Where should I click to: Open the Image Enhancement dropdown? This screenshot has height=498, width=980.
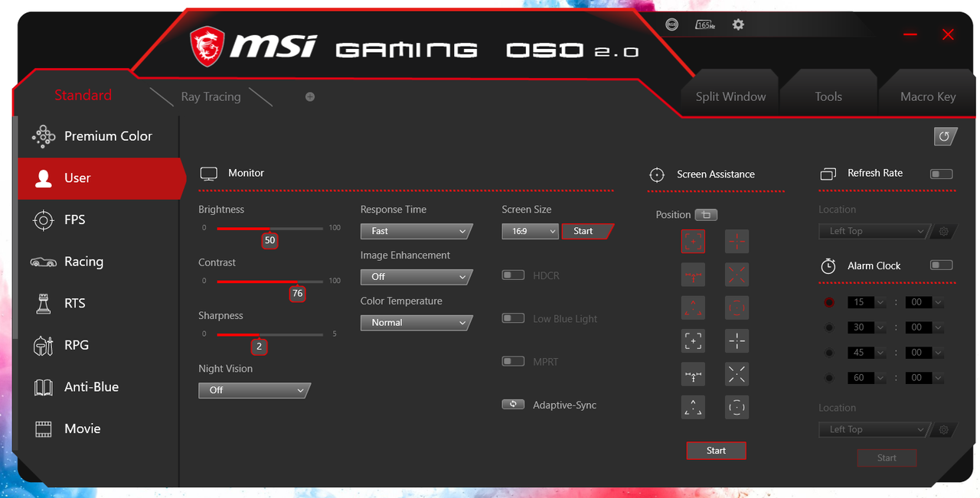pos(416,277)
